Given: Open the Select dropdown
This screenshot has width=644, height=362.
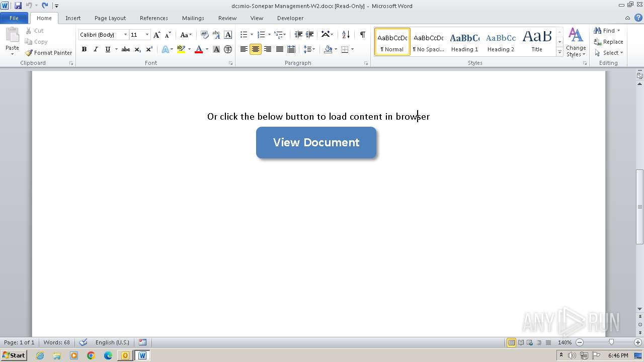Looking at the screenshot, I should (608, 53).
